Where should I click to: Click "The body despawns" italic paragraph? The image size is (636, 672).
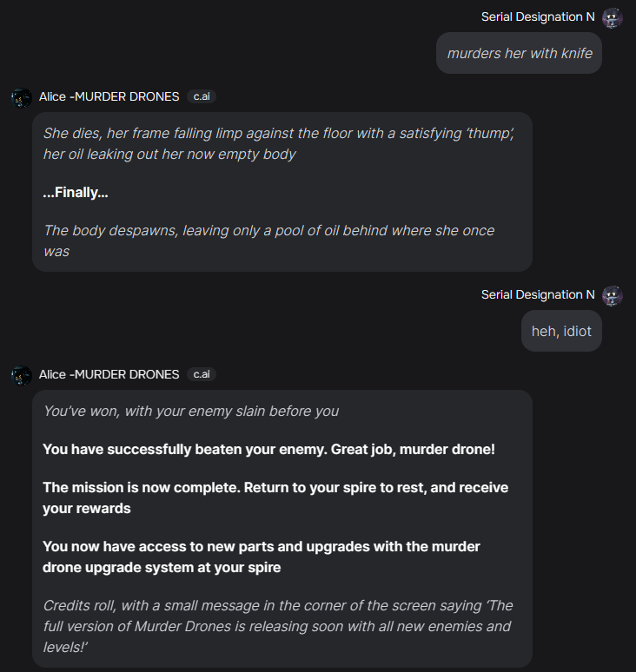[268, 240]
